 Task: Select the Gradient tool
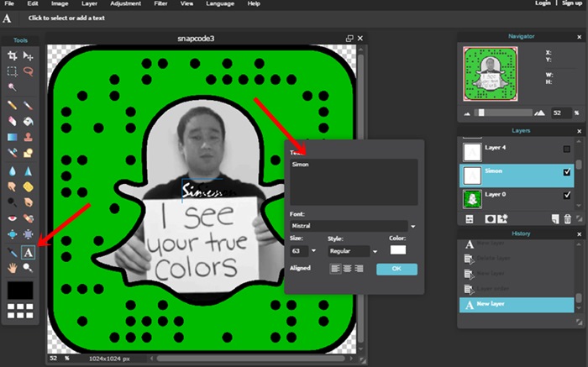(13, 137)
